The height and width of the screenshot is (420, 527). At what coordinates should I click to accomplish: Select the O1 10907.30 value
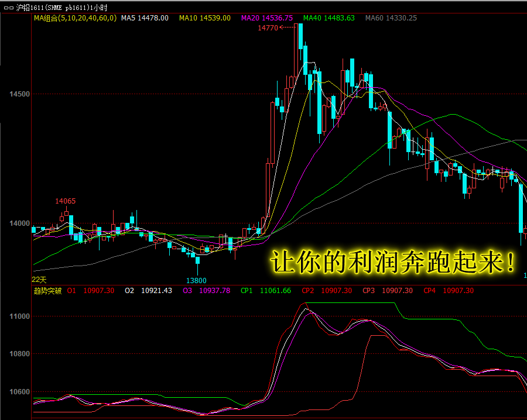(91, 291)
